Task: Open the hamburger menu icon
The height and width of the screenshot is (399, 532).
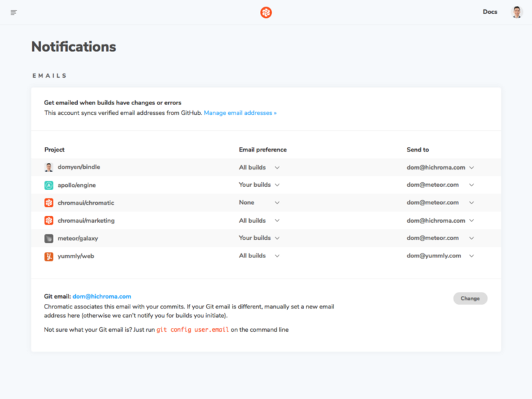Action: click(13, 13)
